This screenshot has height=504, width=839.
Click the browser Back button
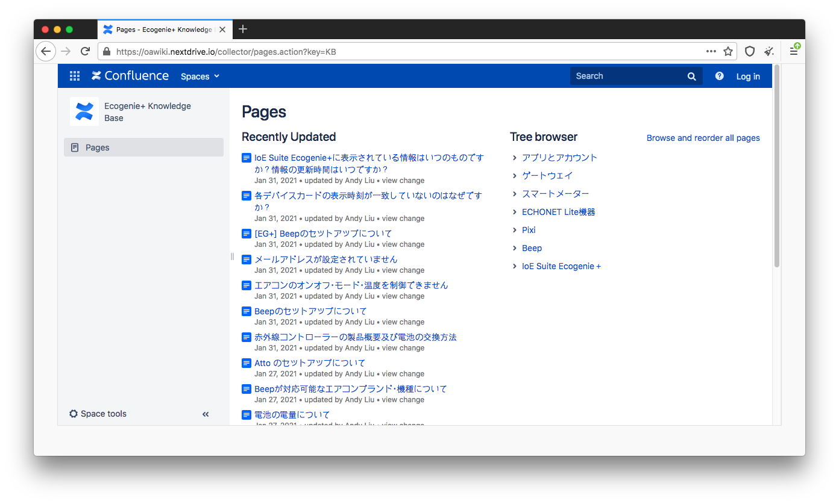tap(46, 51)
